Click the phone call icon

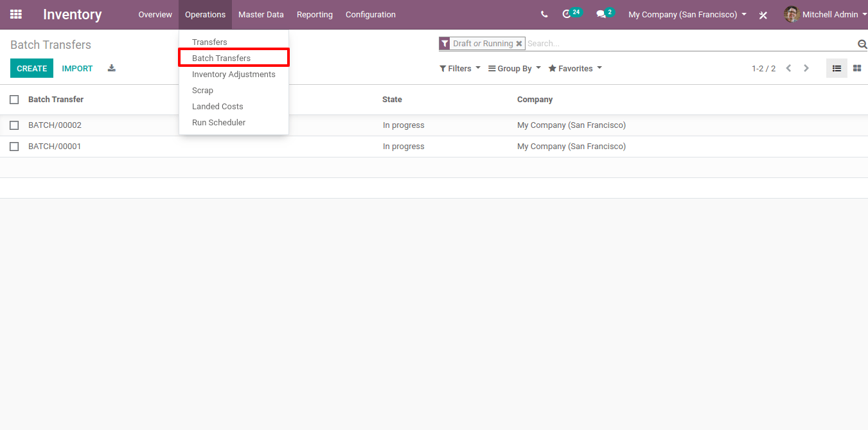coord(544,13)
